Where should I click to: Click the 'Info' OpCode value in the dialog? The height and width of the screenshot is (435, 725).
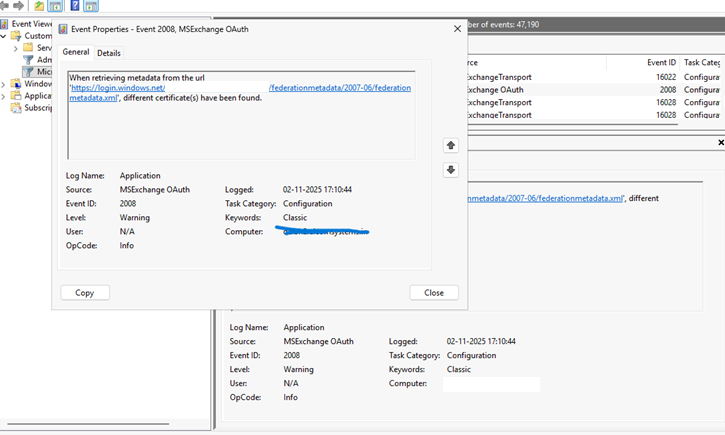[127, 245]
